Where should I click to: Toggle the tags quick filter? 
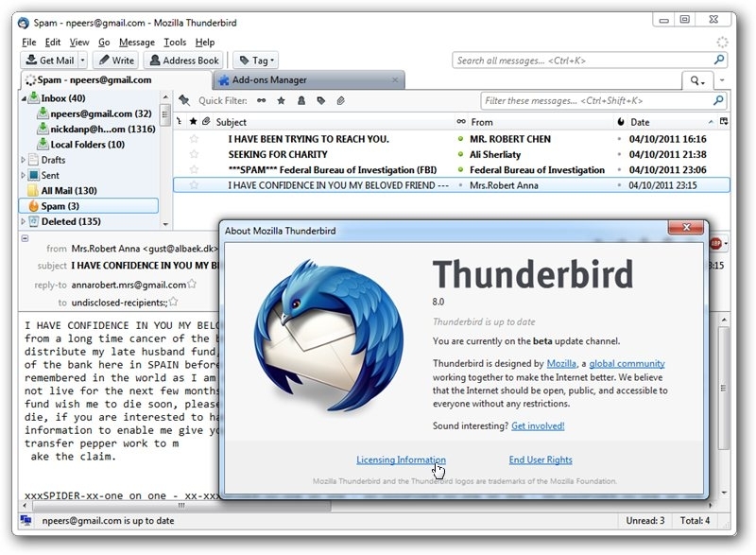click(320, 101)
